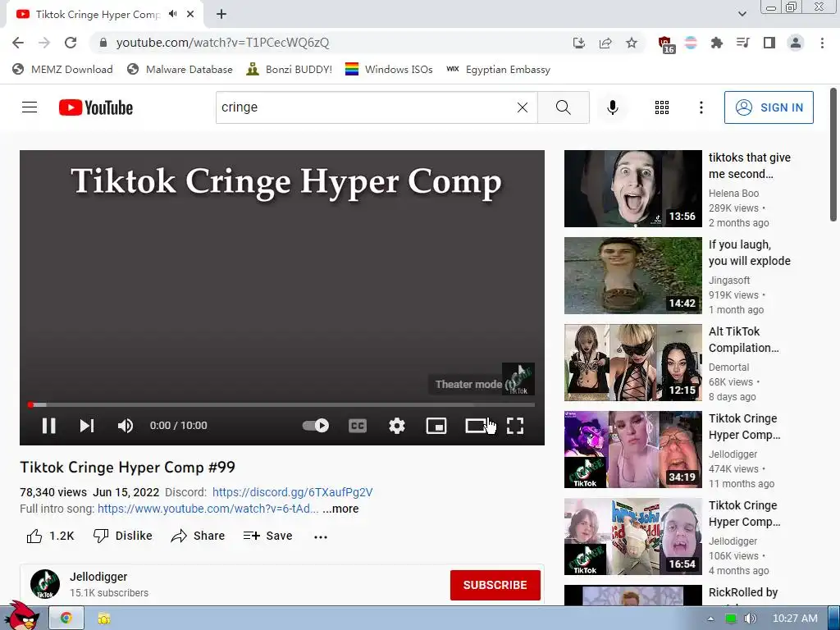840x630 pixels.
Task: Open a new browser tab
Action: 221,14
